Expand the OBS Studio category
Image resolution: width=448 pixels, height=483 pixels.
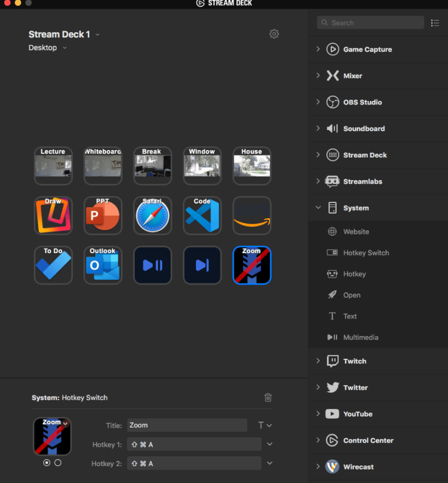pos(318,102)
